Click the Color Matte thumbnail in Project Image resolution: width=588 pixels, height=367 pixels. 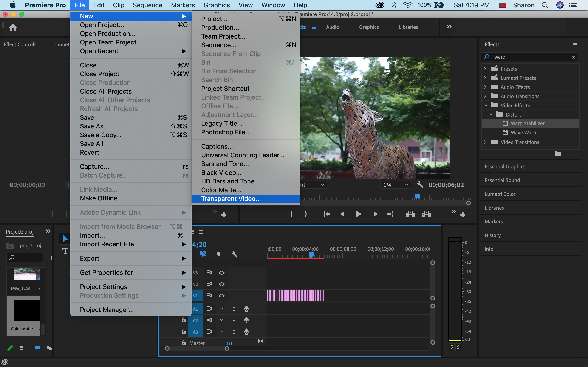point(27,310)
